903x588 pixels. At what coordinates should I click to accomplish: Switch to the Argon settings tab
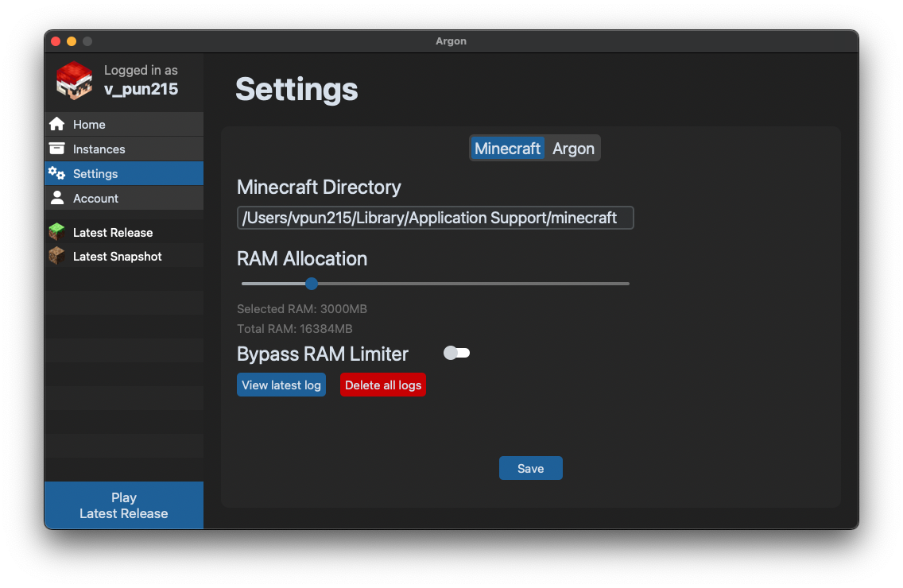(x=573, y=149)
